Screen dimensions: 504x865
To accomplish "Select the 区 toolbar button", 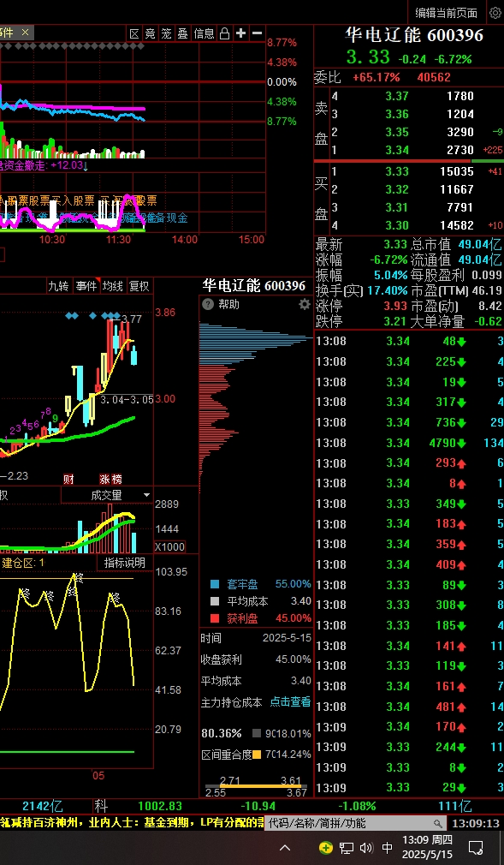I will click(x=134, y=33).
